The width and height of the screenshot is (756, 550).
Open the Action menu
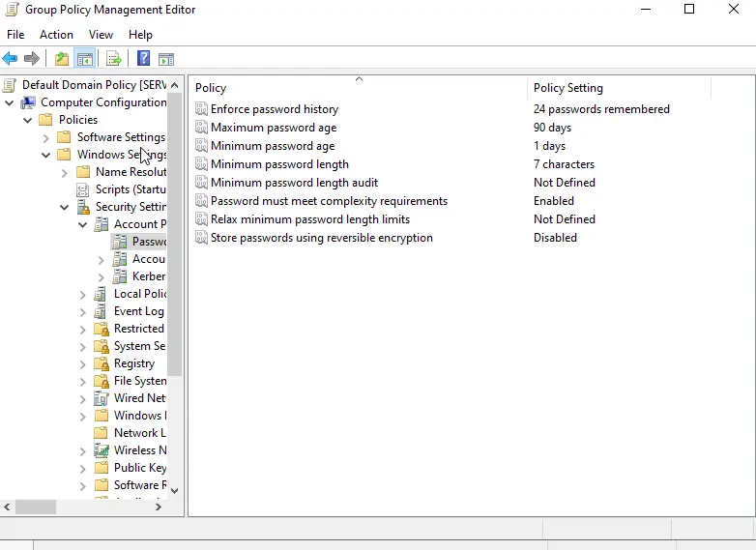click(x=56, y=35)
